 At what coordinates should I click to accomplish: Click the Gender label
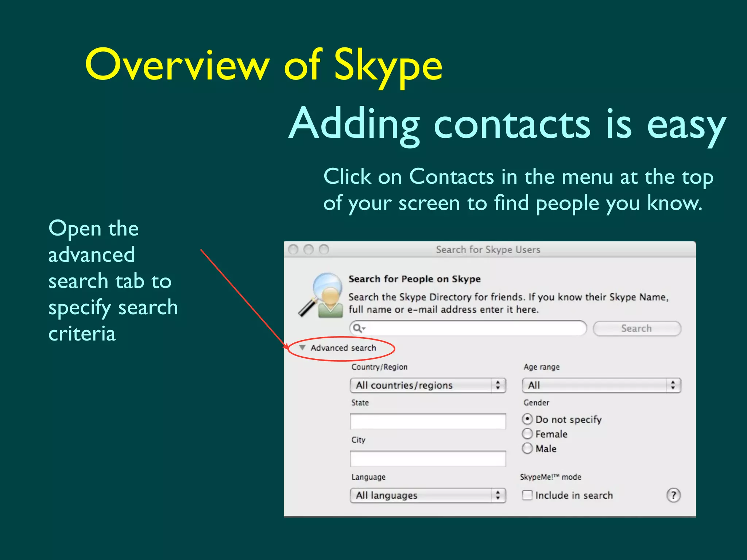[x=536, y=402]
